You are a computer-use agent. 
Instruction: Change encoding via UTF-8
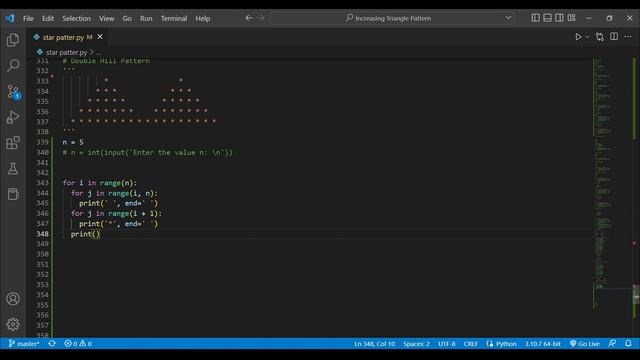(447, 344)
